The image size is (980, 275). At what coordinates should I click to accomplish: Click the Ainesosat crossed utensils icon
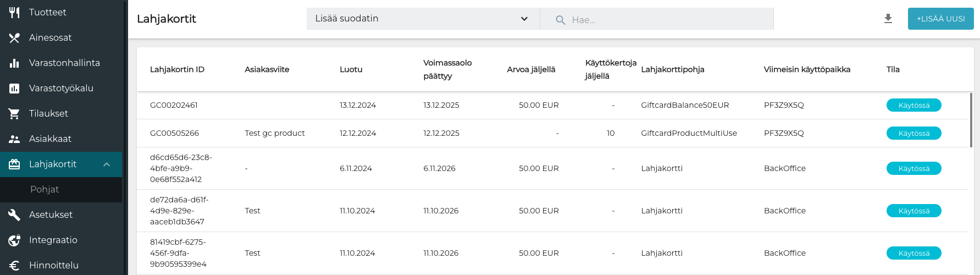[14, 37]
